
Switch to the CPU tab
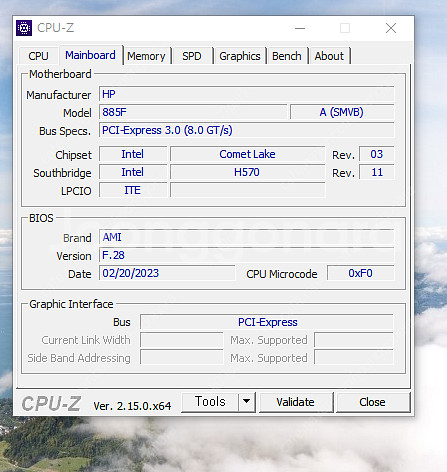tap(38, 56)
